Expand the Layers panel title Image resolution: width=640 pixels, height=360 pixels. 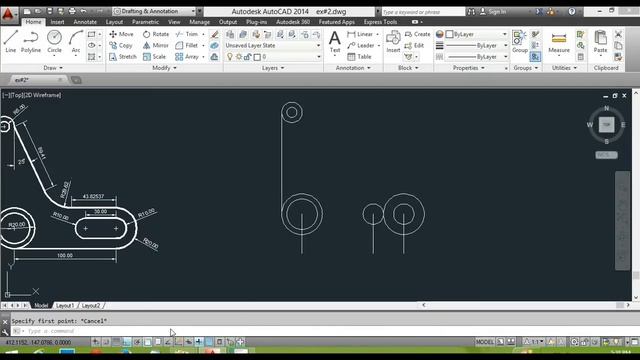tap(273, 68)
